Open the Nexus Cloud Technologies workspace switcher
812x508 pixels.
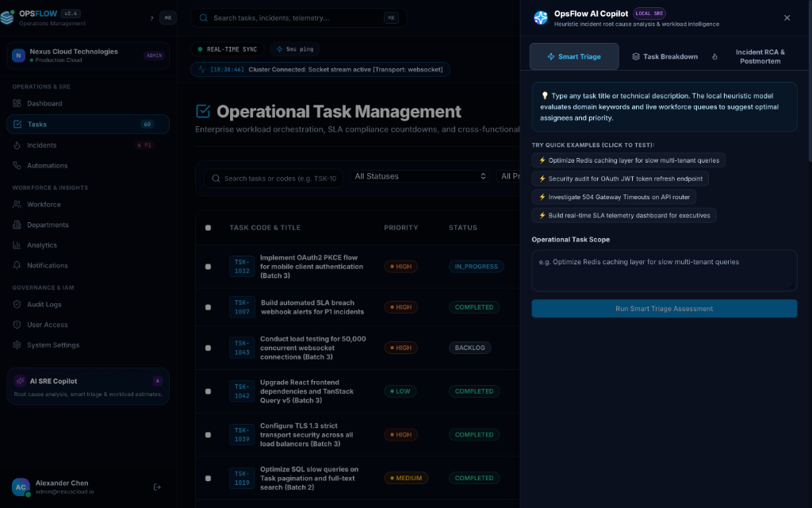pos(88,56)
